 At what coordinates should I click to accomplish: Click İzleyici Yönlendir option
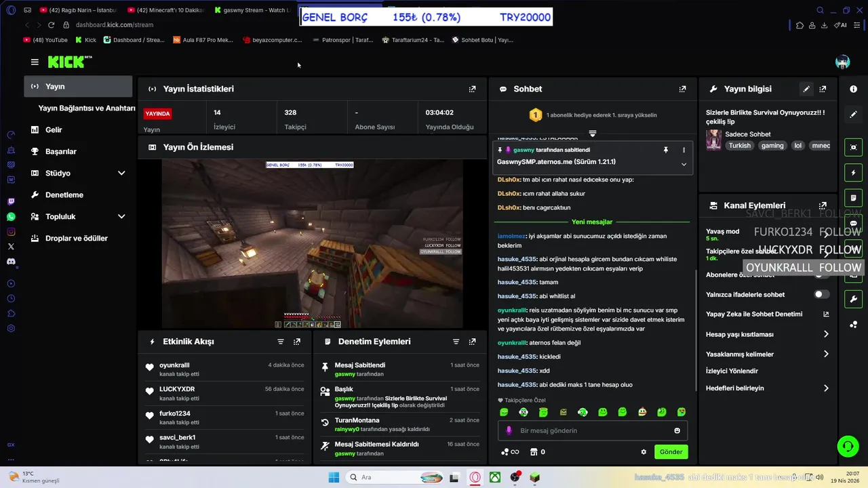tap(732, 371)
